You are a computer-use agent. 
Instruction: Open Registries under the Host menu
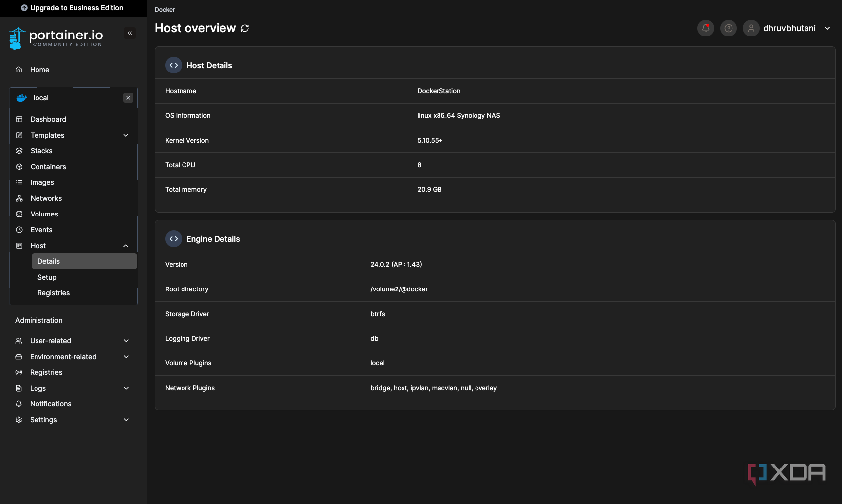(53, 293)
